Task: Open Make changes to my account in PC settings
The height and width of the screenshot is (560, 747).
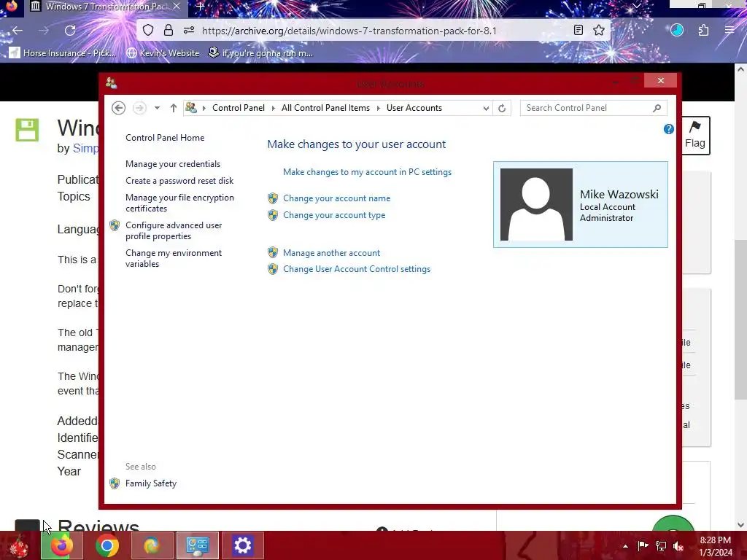Action: point(368,172)
